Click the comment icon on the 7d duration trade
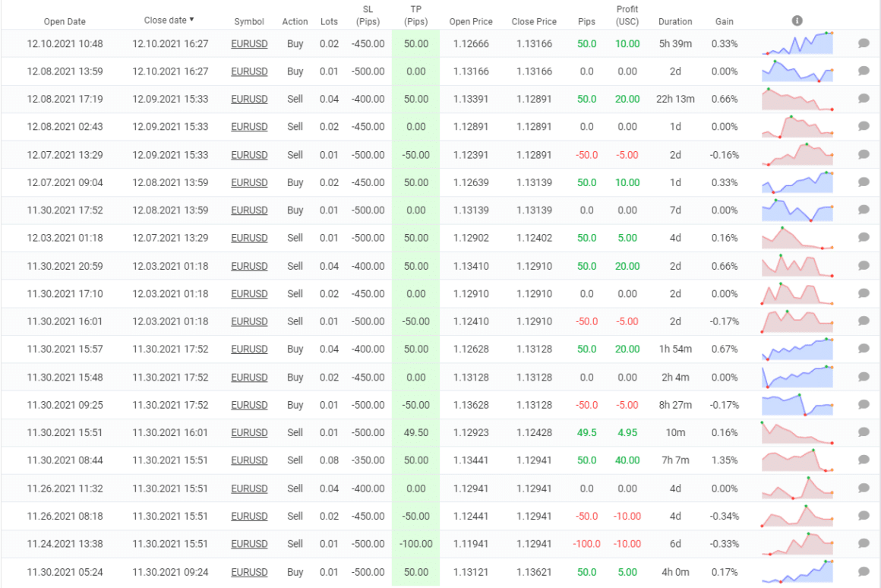 [x=863, y=210]
